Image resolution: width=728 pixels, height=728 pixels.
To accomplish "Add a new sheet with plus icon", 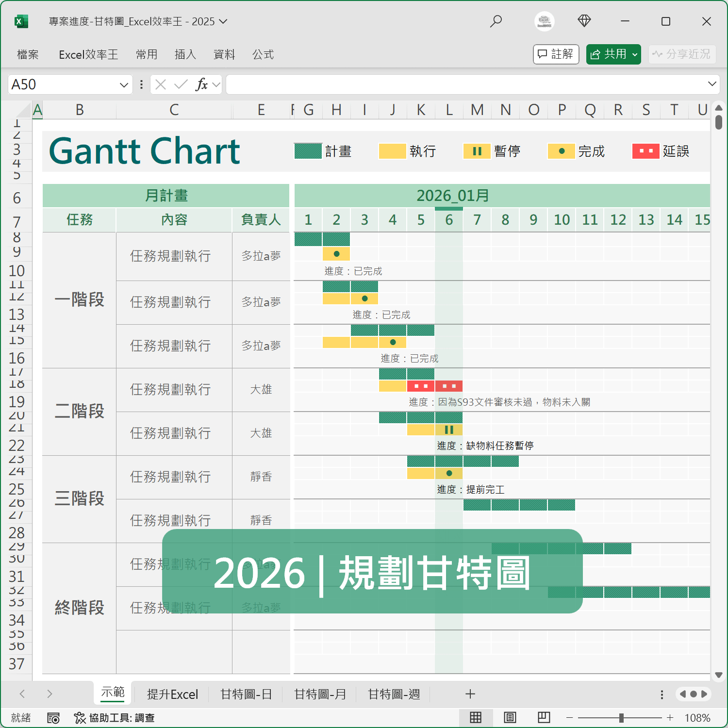I will (470, 694).
